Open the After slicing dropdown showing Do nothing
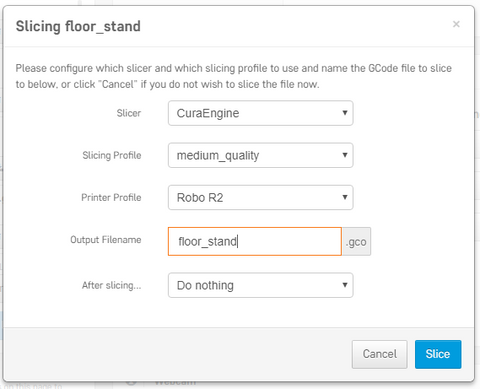The width and height of the screenshot is (480, 389). coord(260,285)
